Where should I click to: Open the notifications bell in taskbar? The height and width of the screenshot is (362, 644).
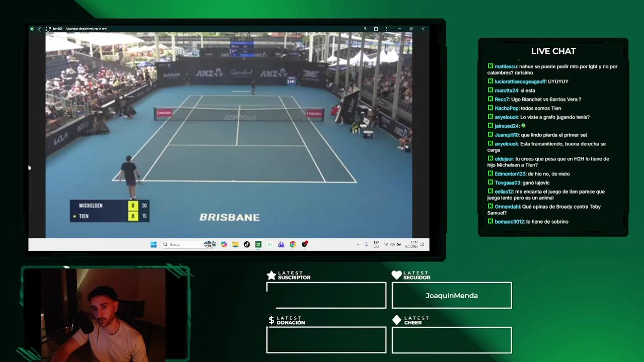(423, 244)
